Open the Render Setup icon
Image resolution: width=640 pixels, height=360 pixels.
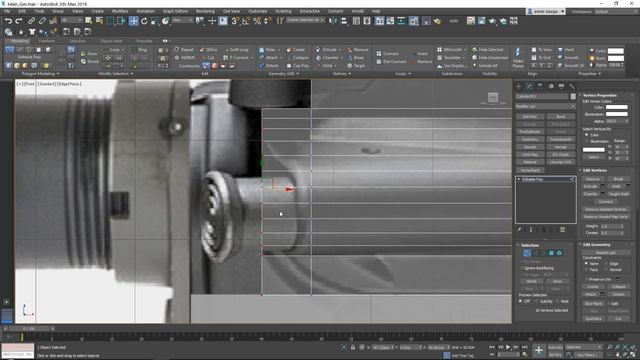[471, 21]
